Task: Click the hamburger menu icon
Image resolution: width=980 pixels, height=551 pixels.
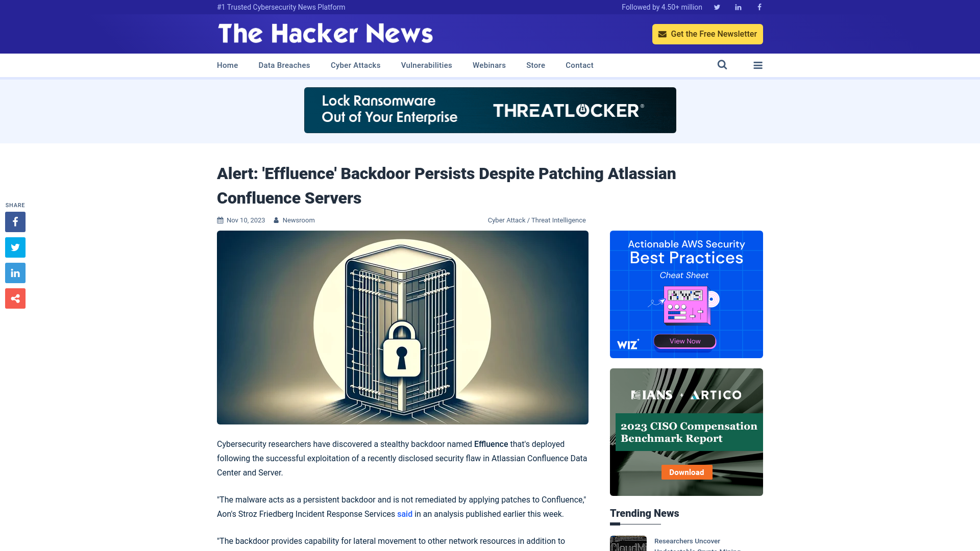Action: [x=758, y=65]
